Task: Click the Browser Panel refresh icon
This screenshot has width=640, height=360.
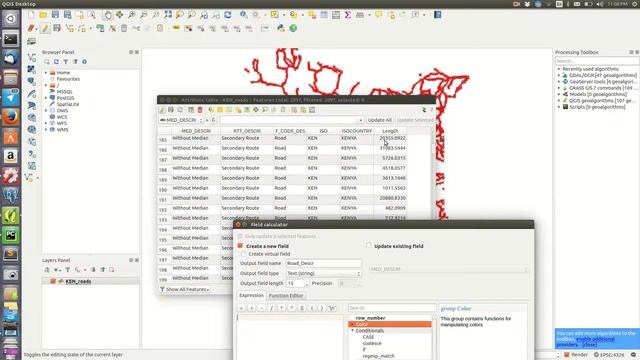Action: click(56, 62)
